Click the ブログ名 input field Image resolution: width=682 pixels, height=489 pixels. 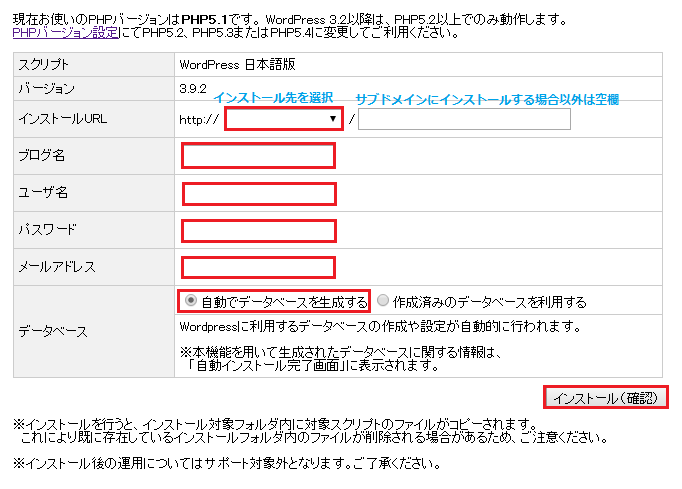click(x=258, y=156)
